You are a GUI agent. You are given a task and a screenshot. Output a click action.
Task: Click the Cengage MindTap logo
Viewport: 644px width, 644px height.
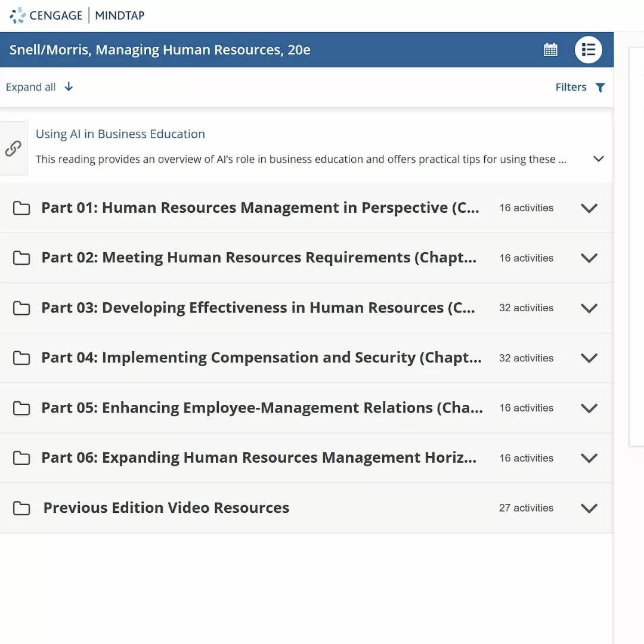click(x=77, y=15)
